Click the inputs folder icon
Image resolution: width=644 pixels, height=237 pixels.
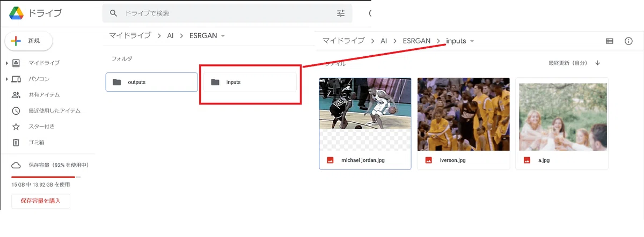[x=215, y=82]
